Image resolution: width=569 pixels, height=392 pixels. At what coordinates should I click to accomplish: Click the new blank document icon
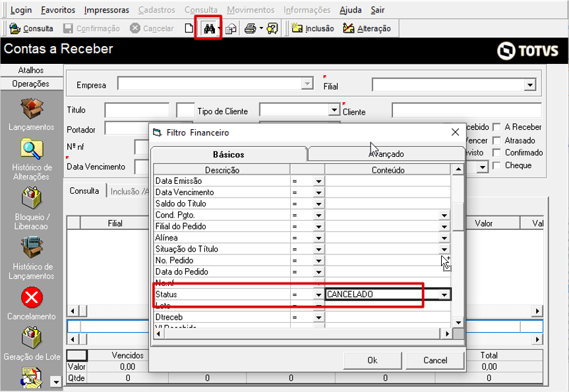[x=189, y=28]
